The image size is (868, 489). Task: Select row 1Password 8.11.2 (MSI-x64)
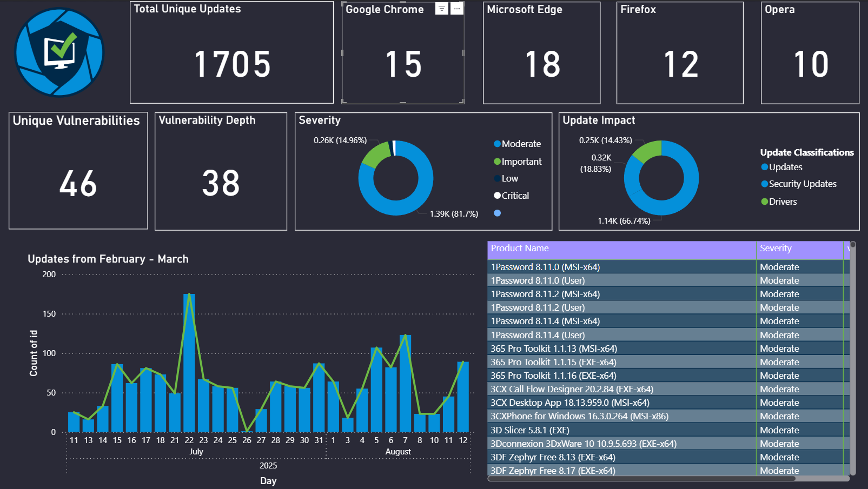[668, 294]
